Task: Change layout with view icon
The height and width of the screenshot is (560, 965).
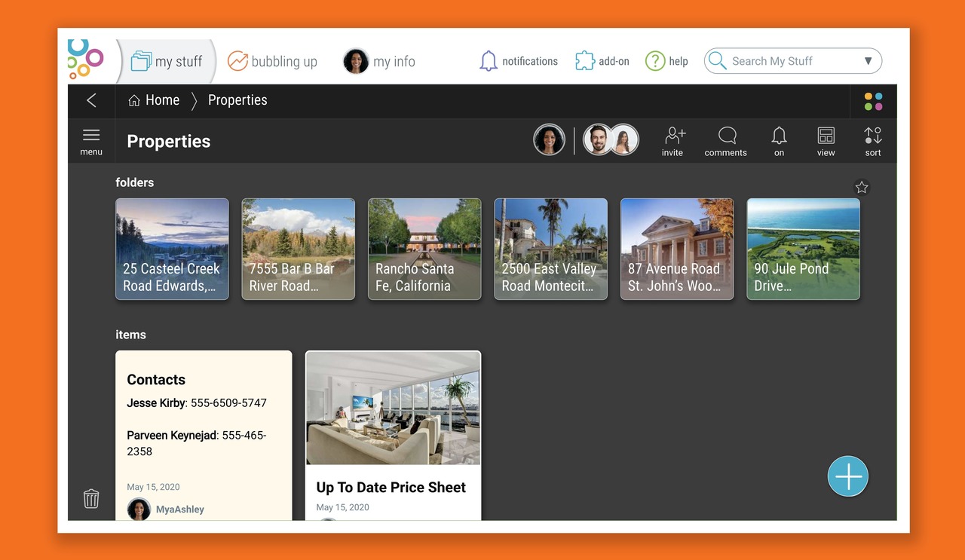Action: (826, 142)
